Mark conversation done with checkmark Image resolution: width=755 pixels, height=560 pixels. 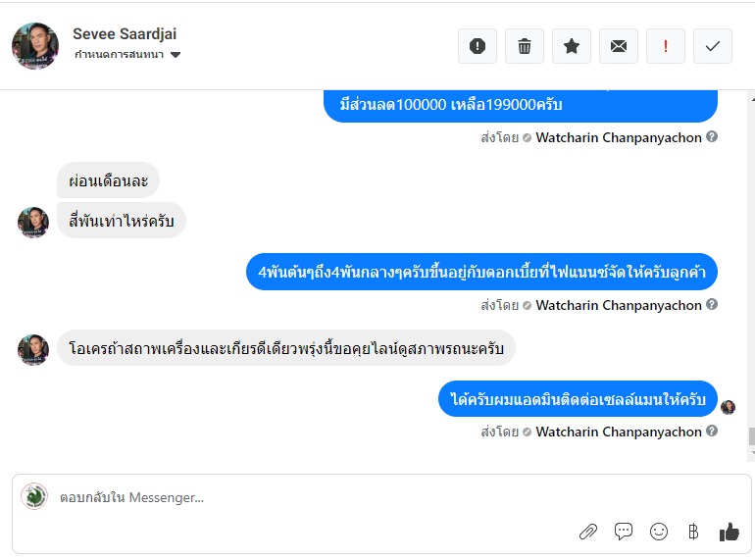(713, 46)
